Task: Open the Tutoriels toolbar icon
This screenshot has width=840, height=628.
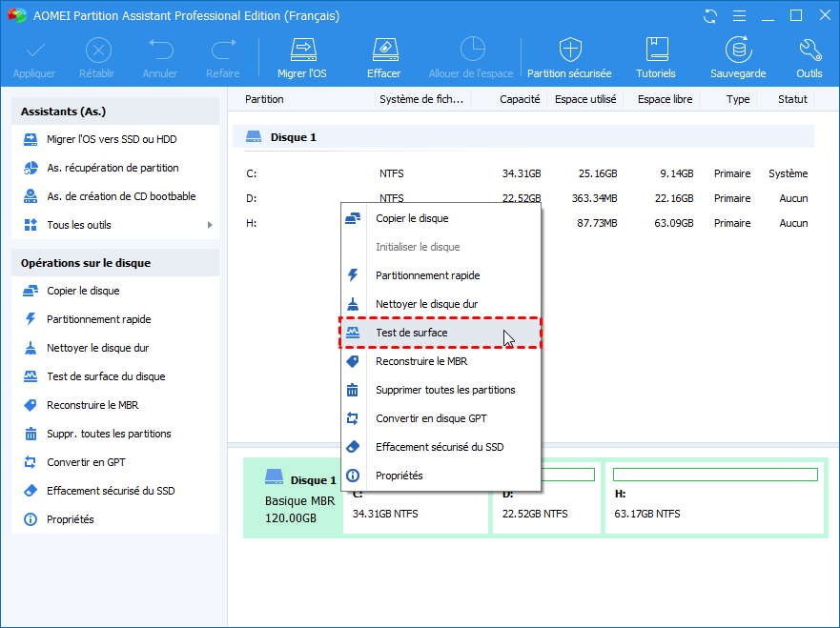Action: [x=656, y=50]
